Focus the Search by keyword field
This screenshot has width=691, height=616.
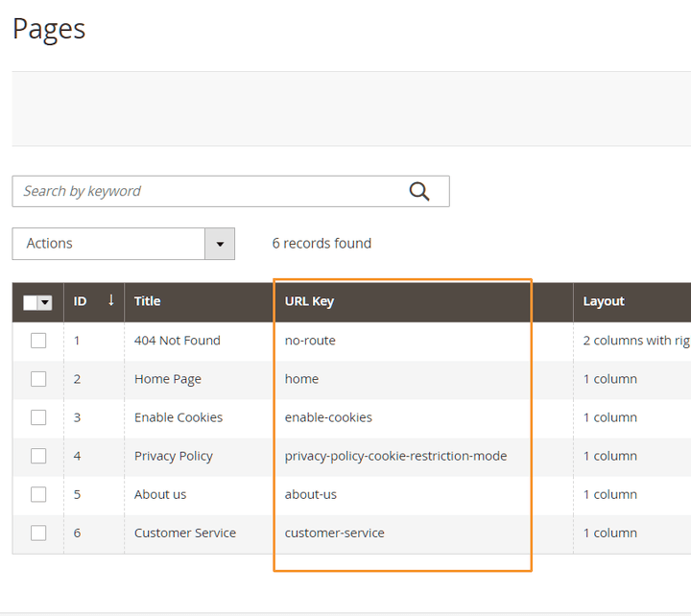click(230, 191)
